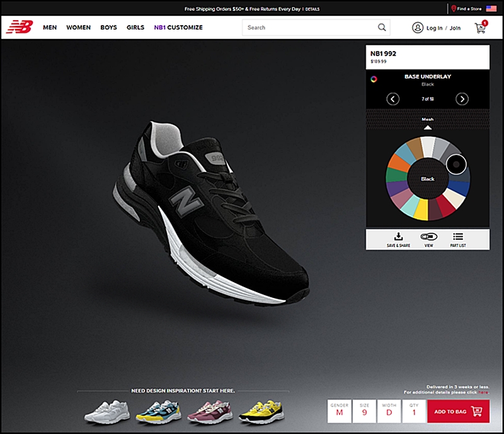The height and width of the screenshot is (434, 504).
Task: Open the Qty dropdown showing 1
Action: (x=414, y=411)
